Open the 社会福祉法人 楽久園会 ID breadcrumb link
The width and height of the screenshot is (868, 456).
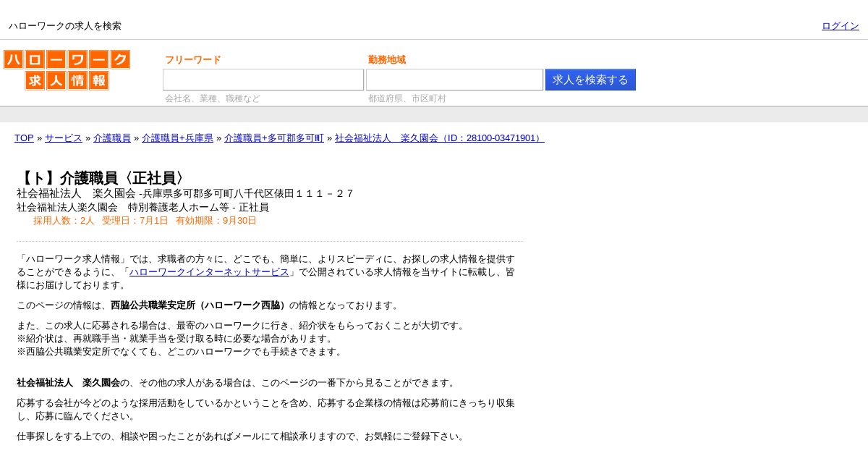coord(440,138)
